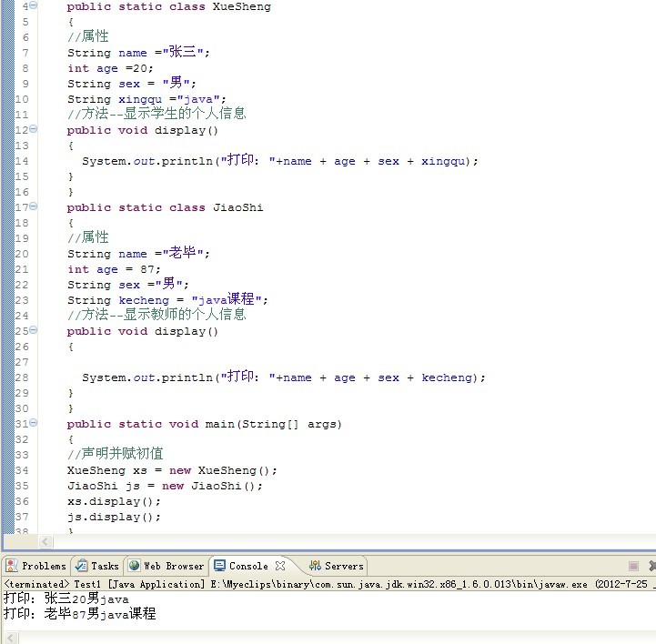Collapse the JiaoShi class fold marker
Image resolution: width=656 pixels, height=644 pixels.
(x=34, y=207)
